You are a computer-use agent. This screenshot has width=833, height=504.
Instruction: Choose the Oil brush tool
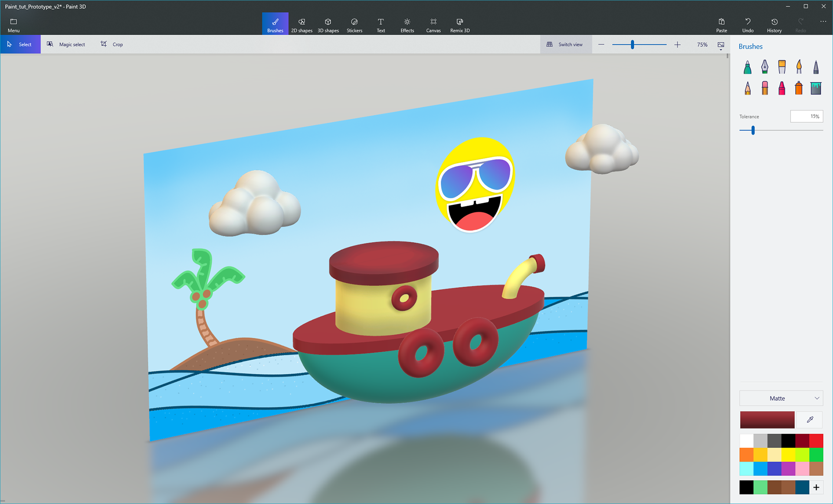[782, 67]
